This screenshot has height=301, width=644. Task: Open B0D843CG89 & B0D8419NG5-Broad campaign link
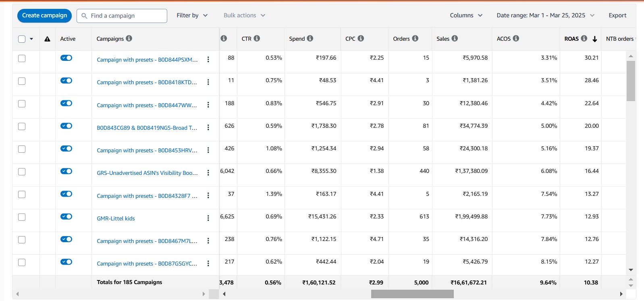(x=147, y=128)
